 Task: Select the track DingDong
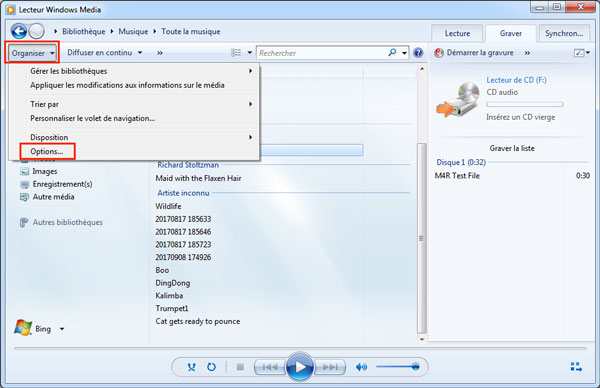point(173,283)
